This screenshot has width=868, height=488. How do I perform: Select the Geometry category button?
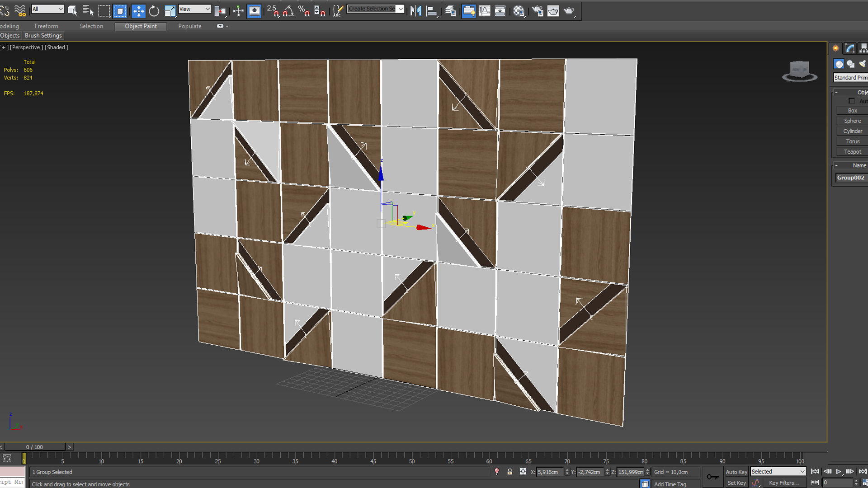pyautogui.click(x=839, y=64)
